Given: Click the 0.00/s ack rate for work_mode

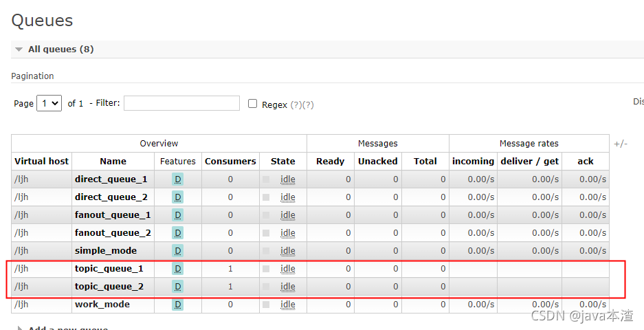Looking at the screenshot, I should 592,304.
